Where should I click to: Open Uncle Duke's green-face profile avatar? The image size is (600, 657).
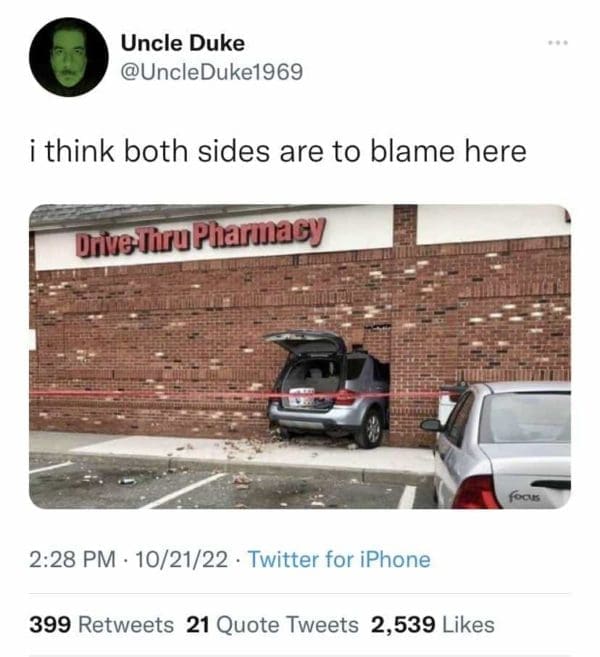69,57
